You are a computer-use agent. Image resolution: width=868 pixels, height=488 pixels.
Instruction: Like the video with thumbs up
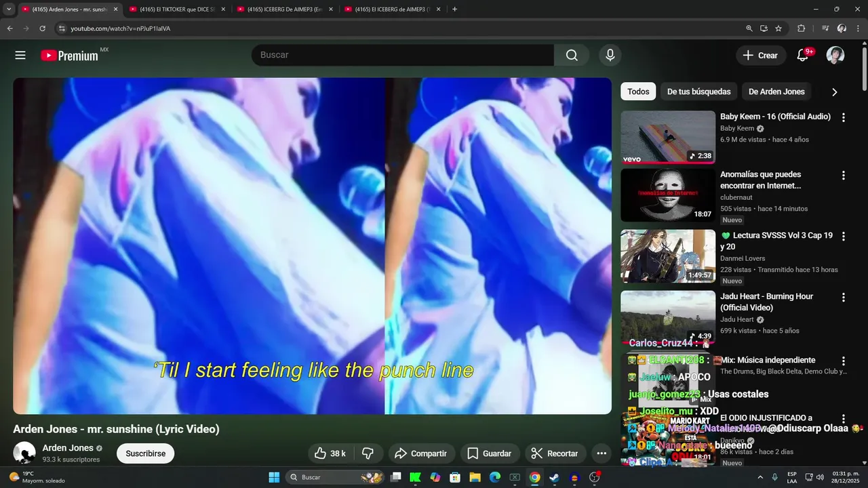pyautogui.click(x=330, y=453)
